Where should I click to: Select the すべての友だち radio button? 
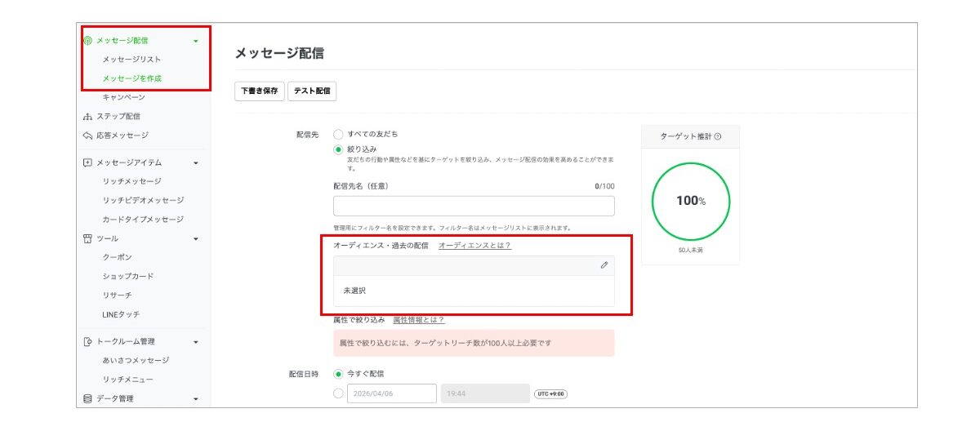pos(338,134)
